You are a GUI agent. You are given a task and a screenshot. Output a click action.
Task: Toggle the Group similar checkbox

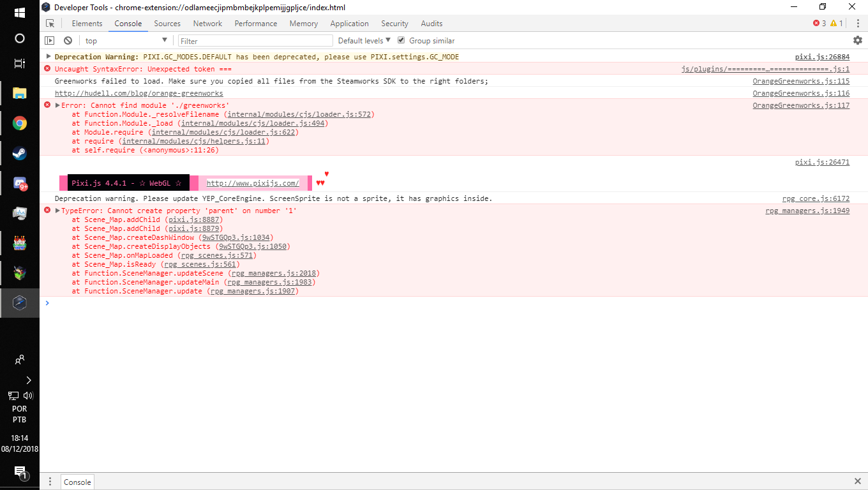pyautogui.click(x=401, y=40)
